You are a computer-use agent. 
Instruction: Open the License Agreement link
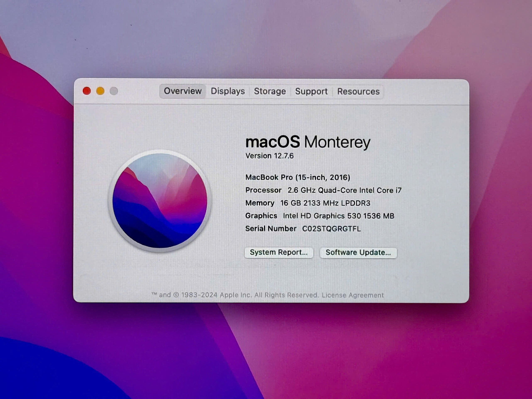pos(353,295)
